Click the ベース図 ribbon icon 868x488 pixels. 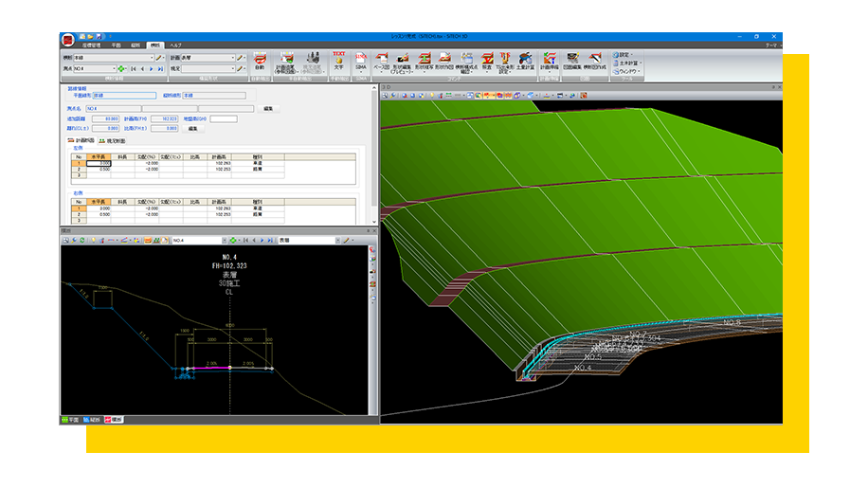pos(382,63)
